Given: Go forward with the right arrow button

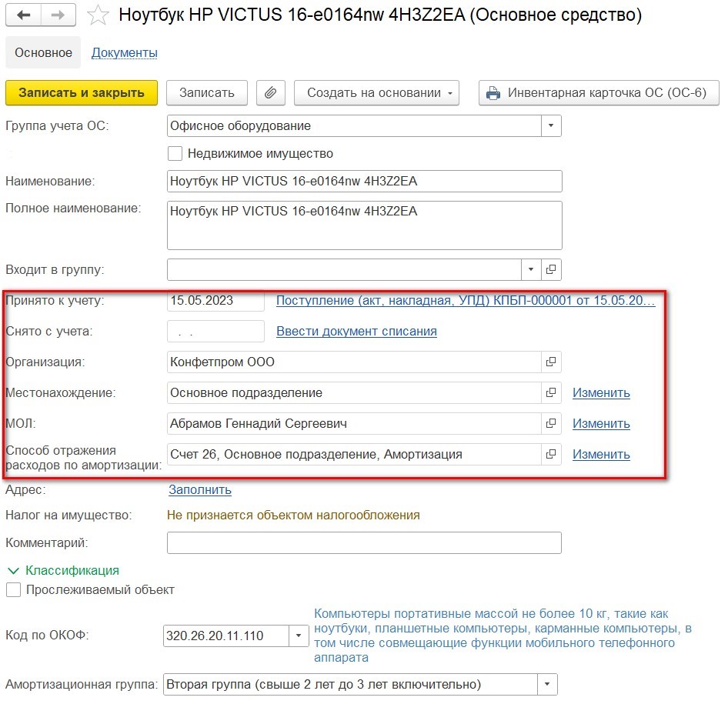Looking at the screenshot, I should point(58,15).
